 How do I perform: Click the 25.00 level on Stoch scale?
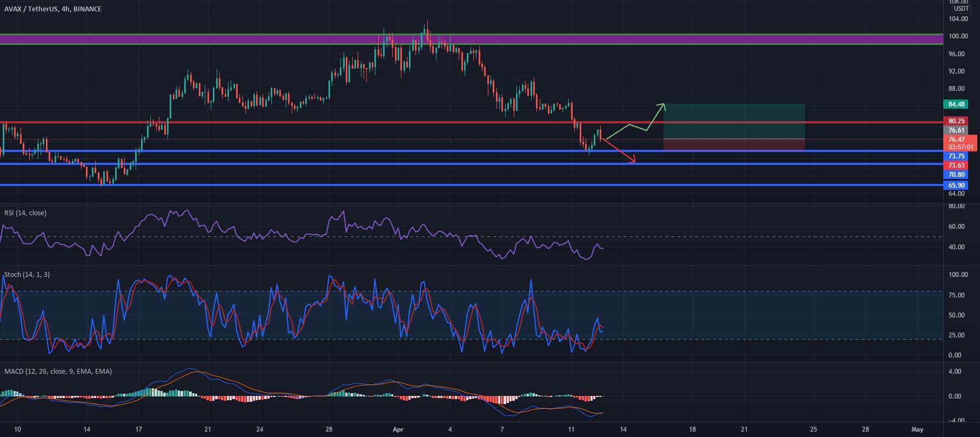(956, 335)
